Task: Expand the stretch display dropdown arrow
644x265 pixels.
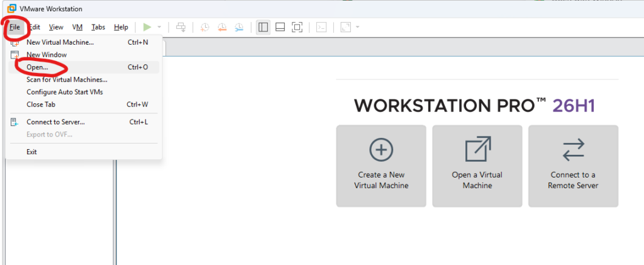Action: click(357, 27)
